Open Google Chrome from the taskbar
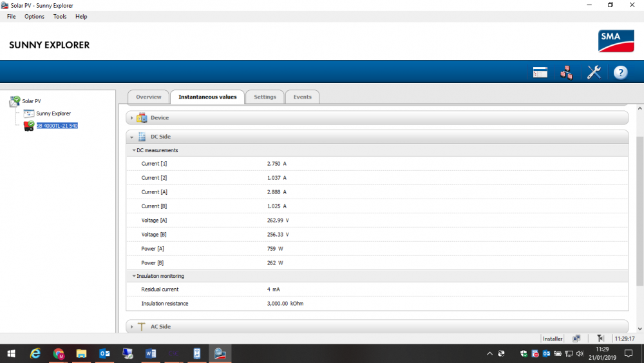This screenshot has height=363, width=644. click(59, 353)
